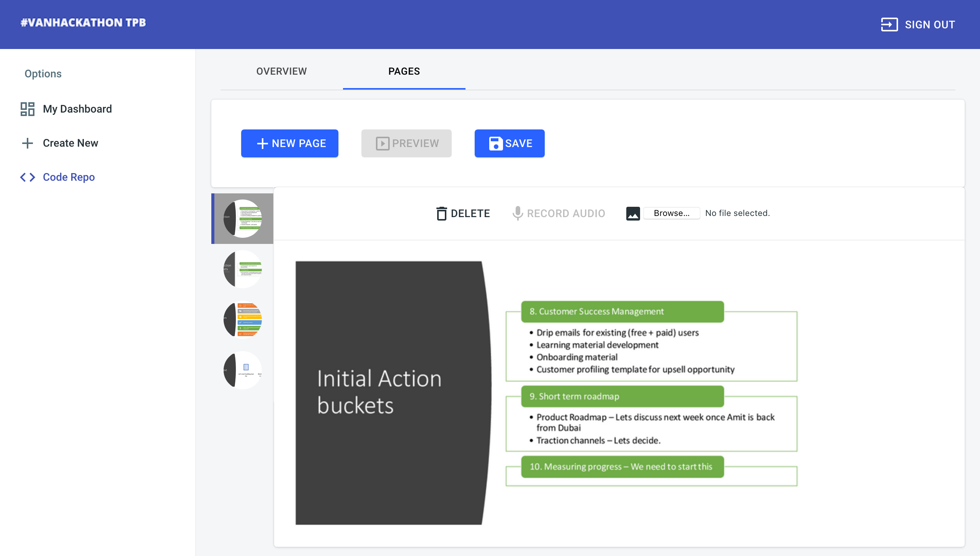Click the Sign Out exit icon
The height and width of the screenshot is (556, 980).
pyautogui.click(x=889, y=25)
